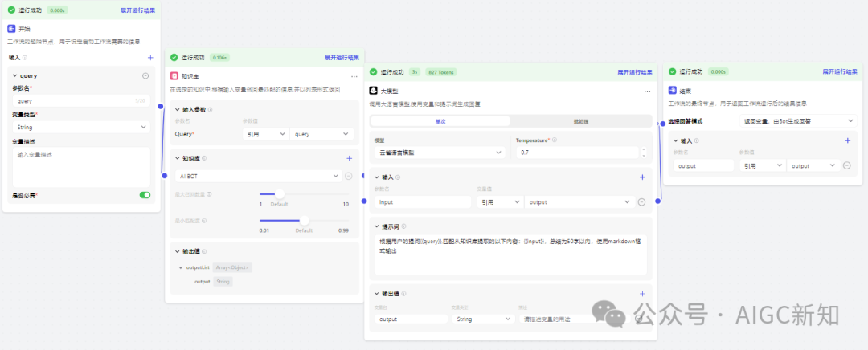Viewport: 868px width, 350px height.
Task: Open the 引用 dropdown in the Query row
Action: pyautogui.click(x=265, y=134)
